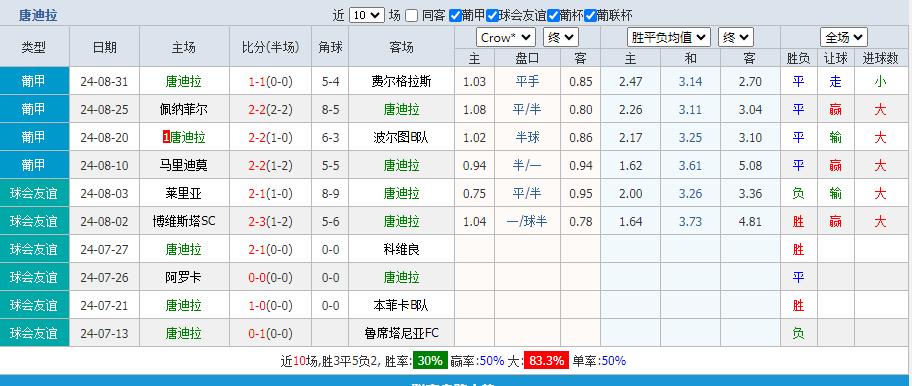Uncheck the 葡甲 league filter checkbox

(x=455, y=16)
